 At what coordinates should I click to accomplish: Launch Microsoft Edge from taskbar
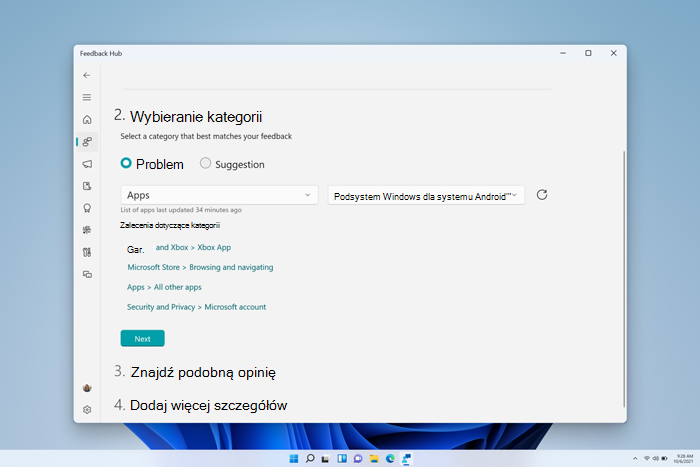(x=390, y=459)
